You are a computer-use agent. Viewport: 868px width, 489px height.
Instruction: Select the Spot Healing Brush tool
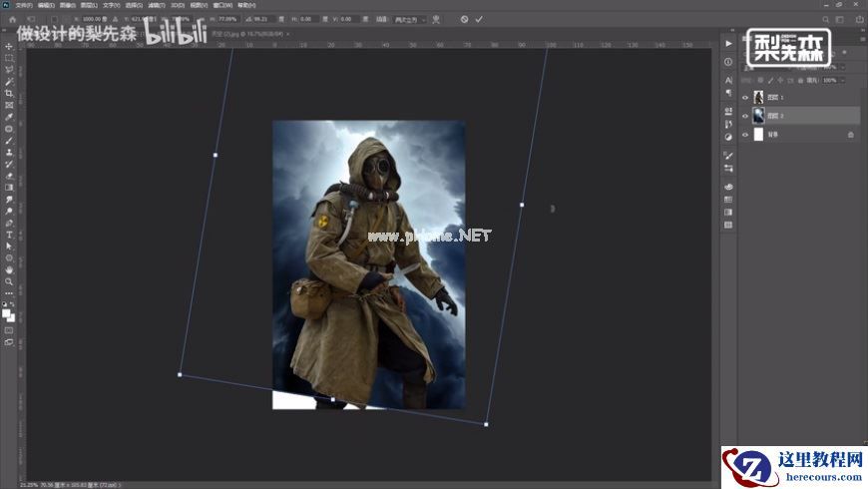tap(9, 129)
